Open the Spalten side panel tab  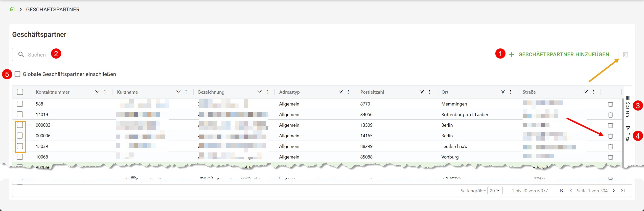pyautogui.click(x=628, y=106)
